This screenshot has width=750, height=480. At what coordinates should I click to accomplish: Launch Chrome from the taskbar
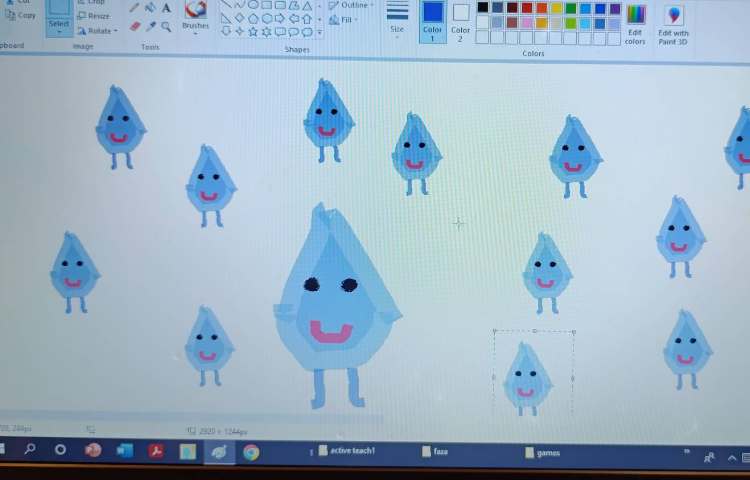tap(250, 452)
